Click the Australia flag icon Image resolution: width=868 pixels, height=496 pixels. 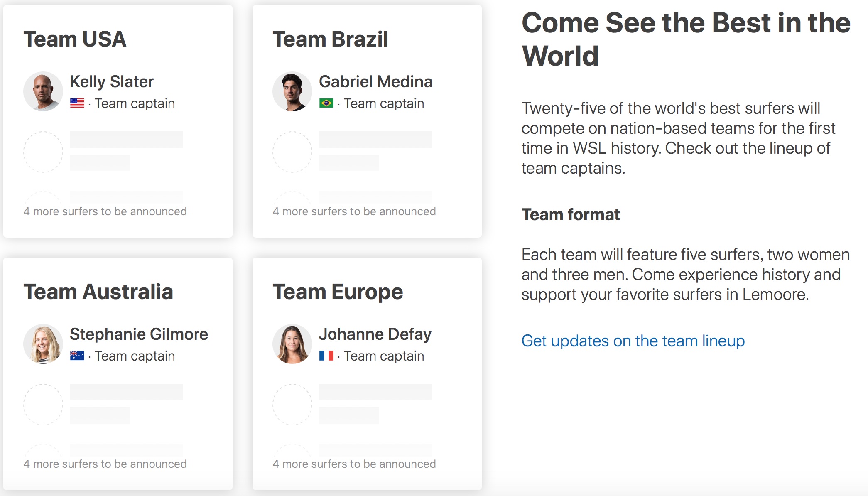coord(77,356)
